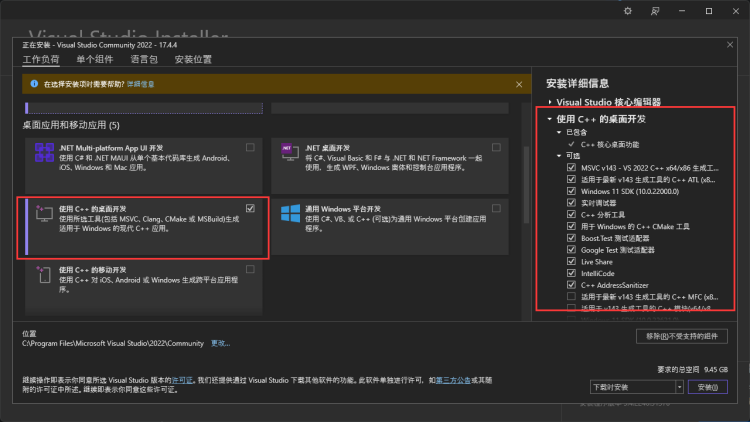Click the 桌面应用和移动应用 (5) heading
Viewport: 750px width, 422px height.
pyautogui.click(x=71, y=125)
